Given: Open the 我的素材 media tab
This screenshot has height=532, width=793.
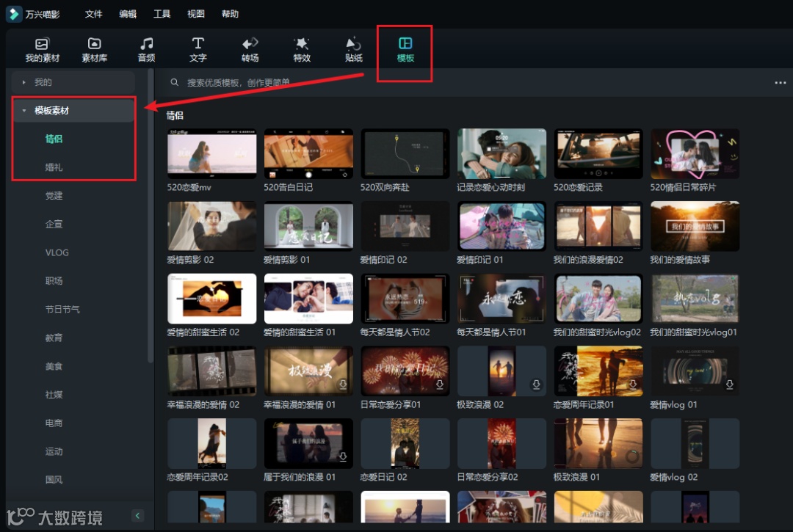Looking at the screenshot, I should click(43, 49).
